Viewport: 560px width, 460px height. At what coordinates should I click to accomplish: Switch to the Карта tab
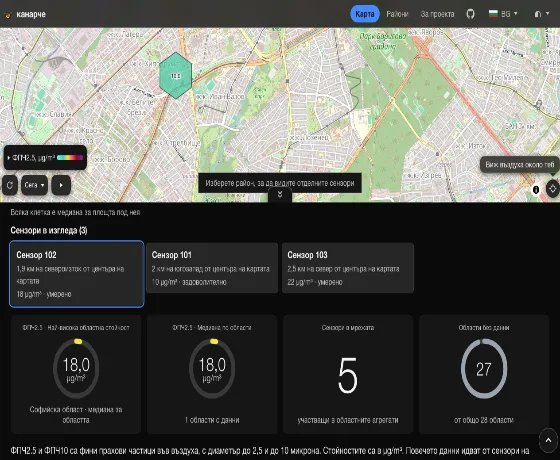[x=365, y=14]
